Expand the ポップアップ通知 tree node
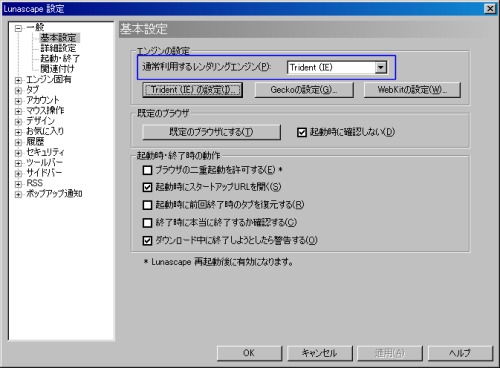500x368 pixels. click(19, 194)
